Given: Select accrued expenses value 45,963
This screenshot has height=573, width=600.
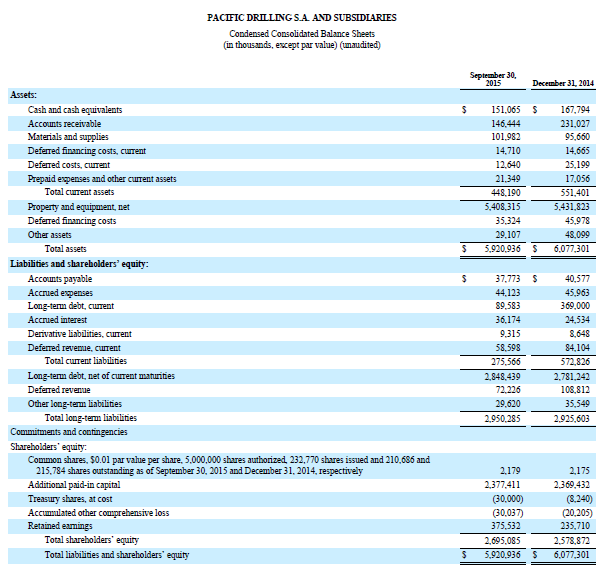Looking at the screenshot, I should pos(577,293).
